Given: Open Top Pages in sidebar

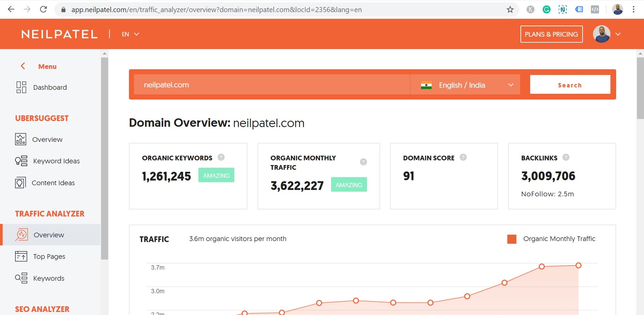Looking at the screenshot, I should click(x=49, y=257).
